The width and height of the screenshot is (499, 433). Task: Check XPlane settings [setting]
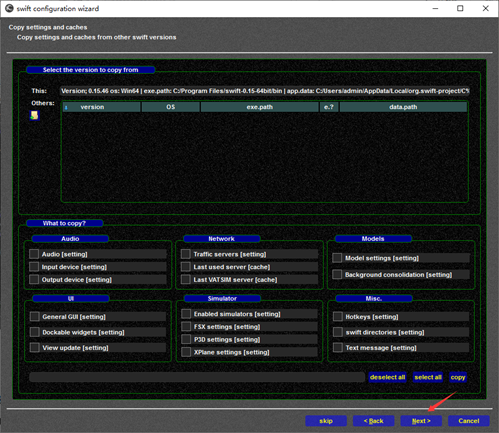pyautogui.click(x=186, y=352)
